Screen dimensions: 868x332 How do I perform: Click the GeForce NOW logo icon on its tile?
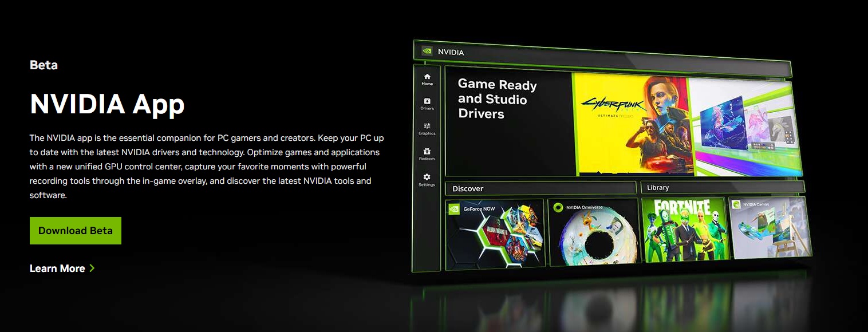pos(454,209)
